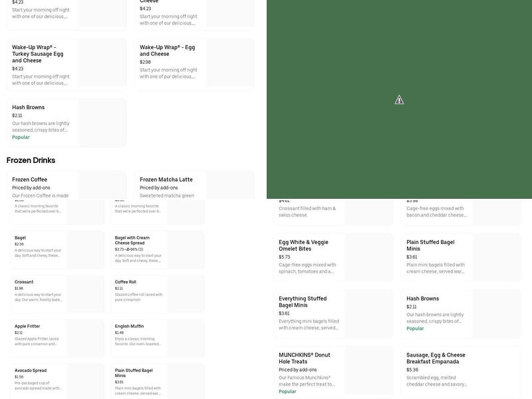This screenshot has height=399, width=532.
Task: Click the Frozen Matcha Latte image thumbnail
Action: pyautogui.click(x=230, y=185)
